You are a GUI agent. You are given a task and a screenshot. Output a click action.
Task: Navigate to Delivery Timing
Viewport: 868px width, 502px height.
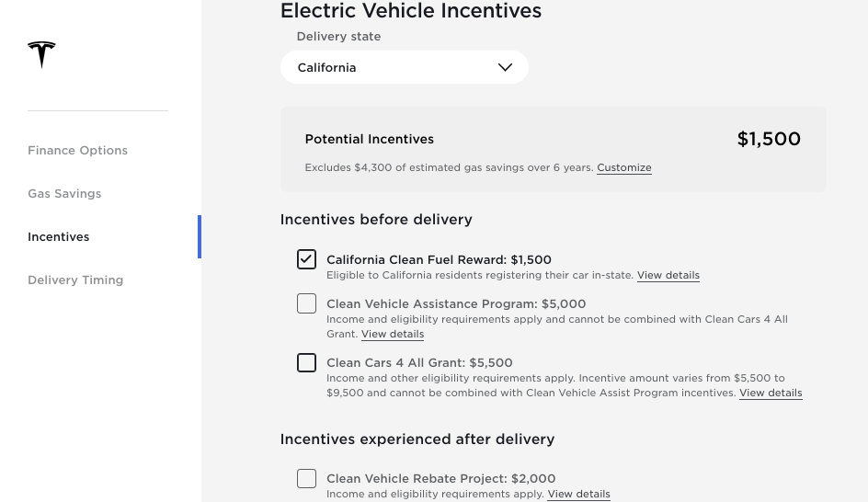pos(75,280)
